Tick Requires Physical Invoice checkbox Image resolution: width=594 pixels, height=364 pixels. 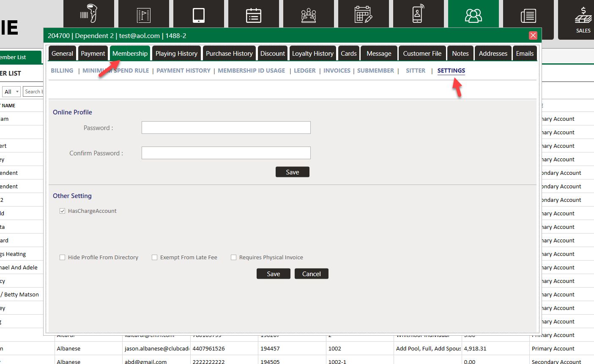click(234, 258)
